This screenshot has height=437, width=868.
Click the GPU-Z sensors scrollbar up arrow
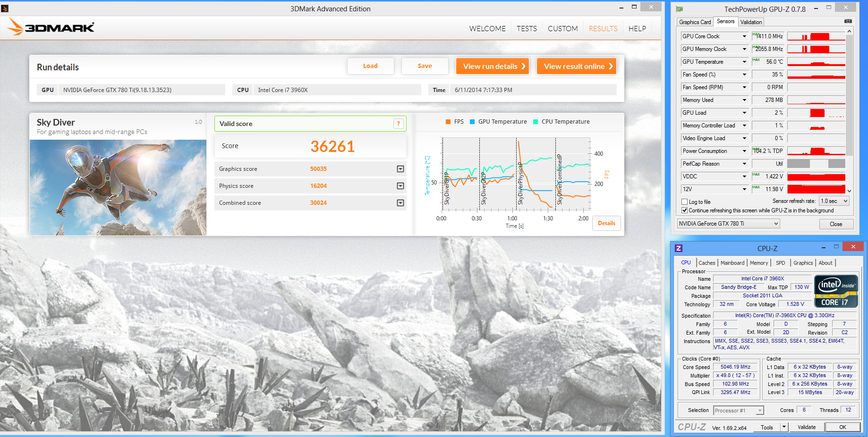[850, 31]
